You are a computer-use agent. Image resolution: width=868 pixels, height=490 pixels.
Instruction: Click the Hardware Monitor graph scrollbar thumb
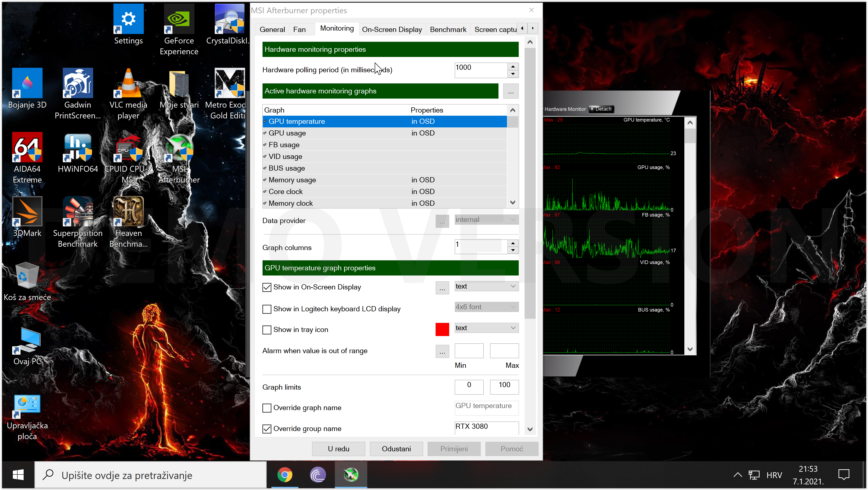pos(690,136)
